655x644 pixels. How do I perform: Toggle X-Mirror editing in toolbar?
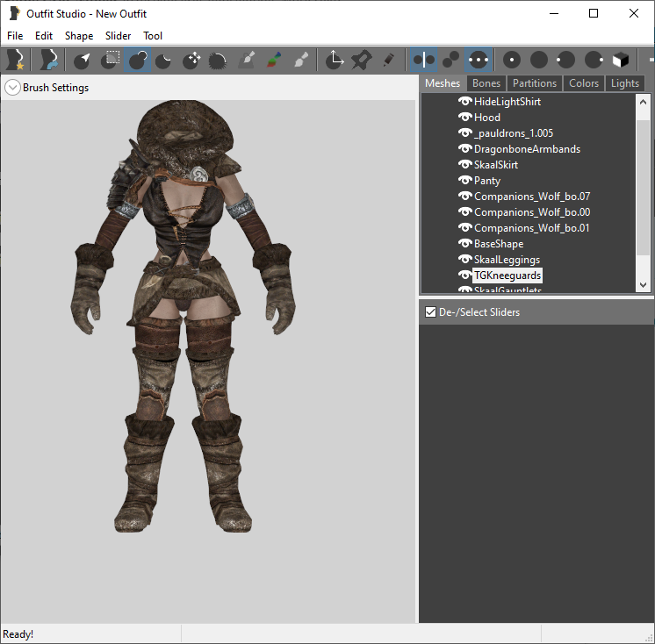(423, 61)
